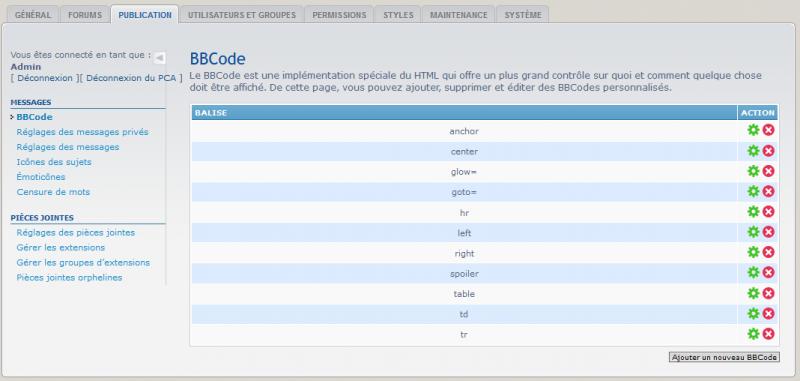The height and width of the screenshot is (381, 800).
Task: Open Réglages des pièces jointes
Action: 76,233
